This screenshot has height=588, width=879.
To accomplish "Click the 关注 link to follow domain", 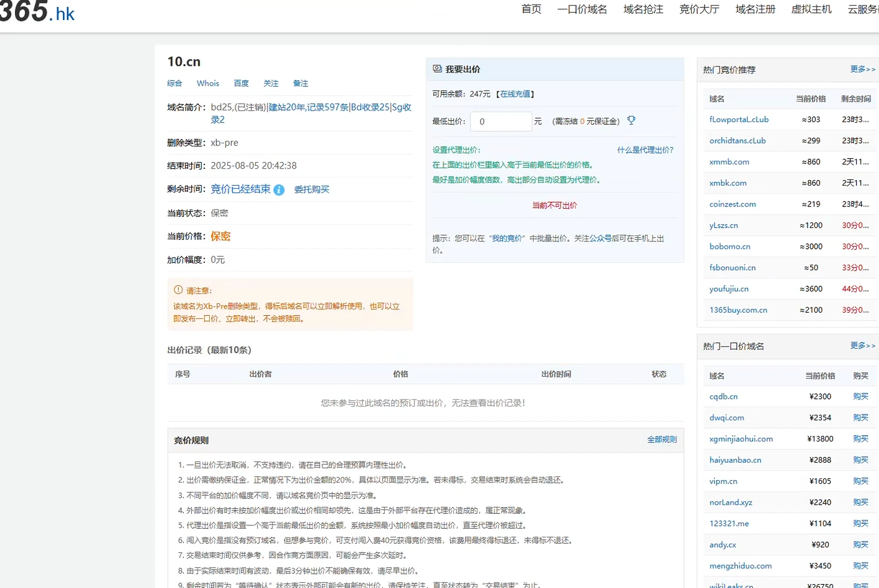I will coord(271,83).
